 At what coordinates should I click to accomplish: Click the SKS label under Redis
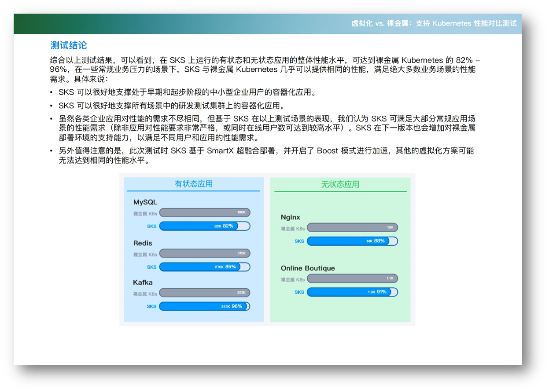click(x=151, y=267)
